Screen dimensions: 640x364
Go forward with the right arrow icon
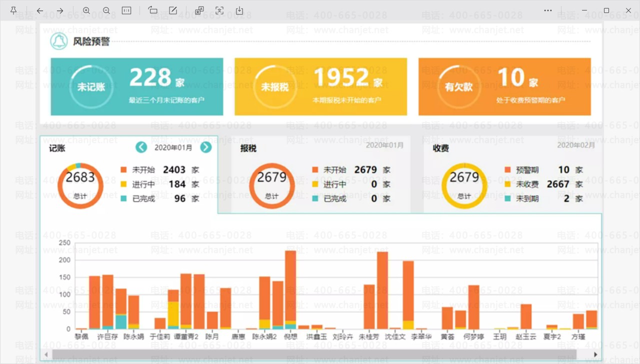click(60, 10)
